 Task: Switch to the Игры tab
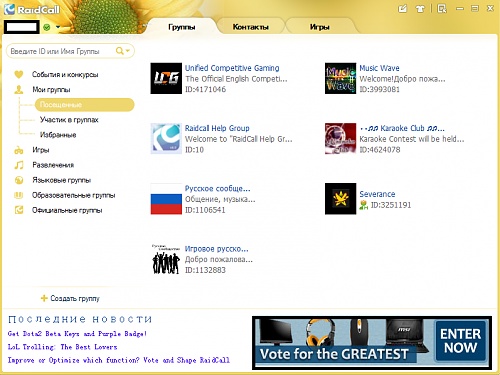point(319,27)
